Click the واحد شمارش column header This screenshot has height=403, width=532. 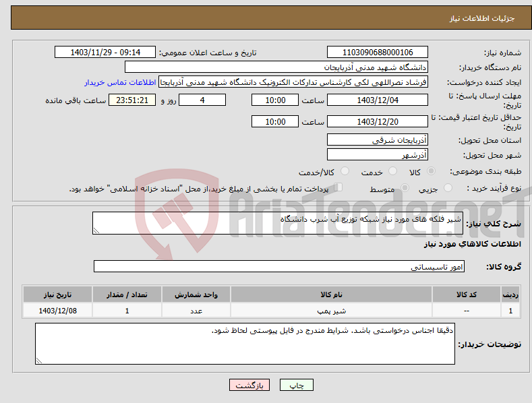point(196,294)
